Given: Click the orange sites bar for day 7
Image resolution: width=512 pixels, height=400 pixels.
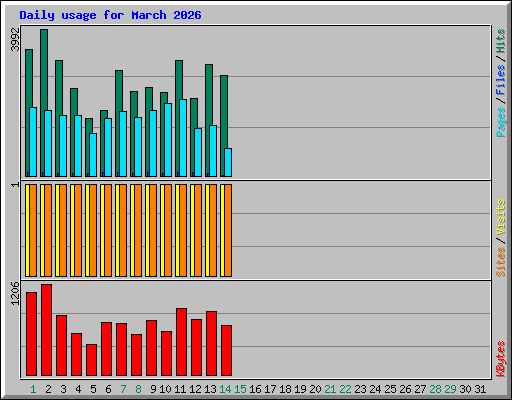Looking at the screenshot, I should [123, 230].
